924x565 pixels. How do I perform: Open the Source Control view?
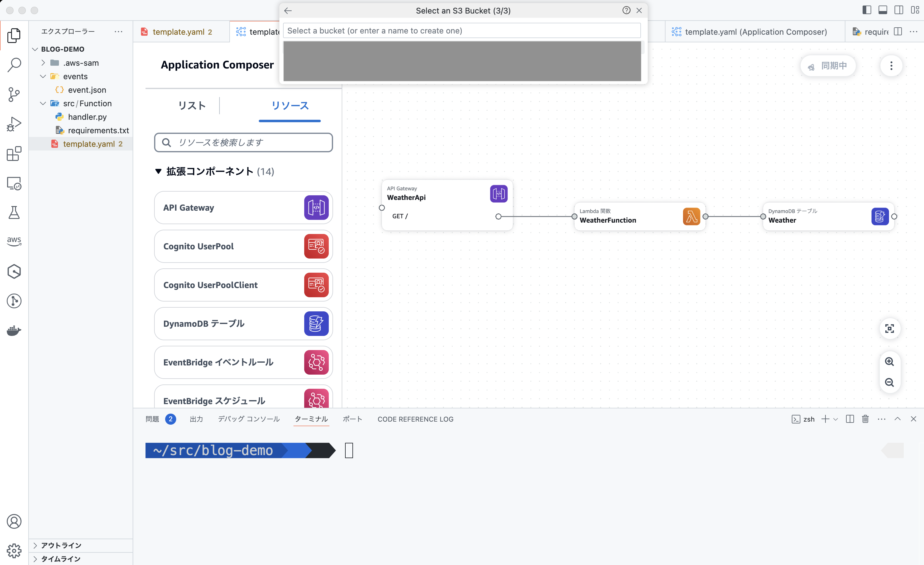(x=14, y=94)
